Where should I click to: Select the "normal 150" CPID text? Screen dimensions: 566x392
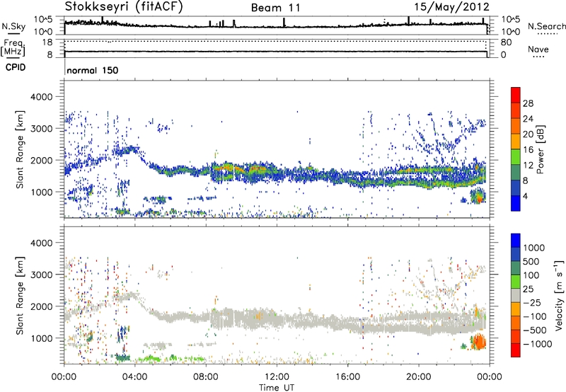pos(93,70)
